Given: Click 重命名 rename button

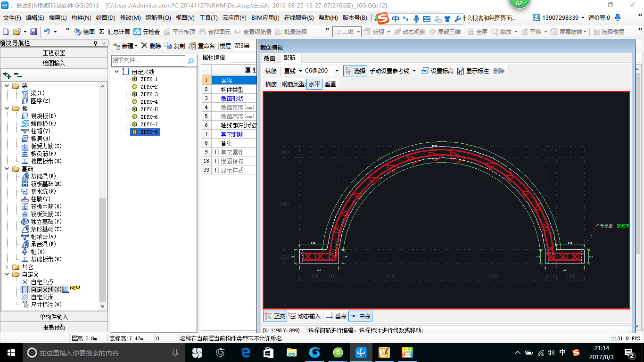Looking at the screenshot, I should pyautogui.click(x=202, y=46).
